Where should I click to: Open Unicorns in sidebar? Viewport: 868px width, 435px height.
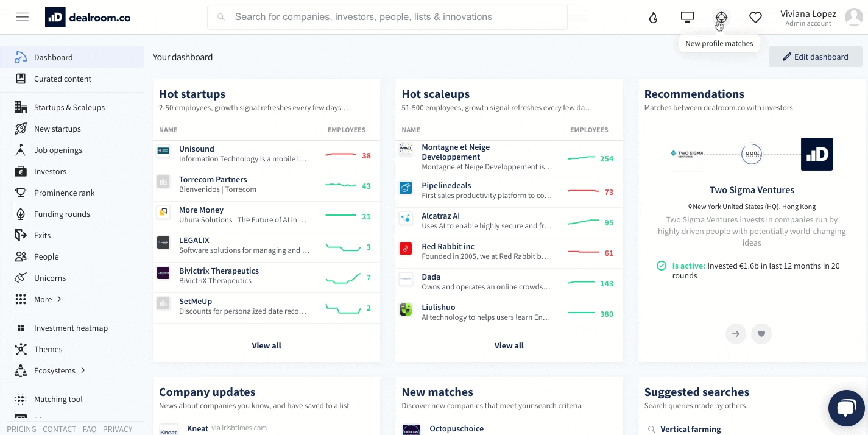tap(50, 278)
